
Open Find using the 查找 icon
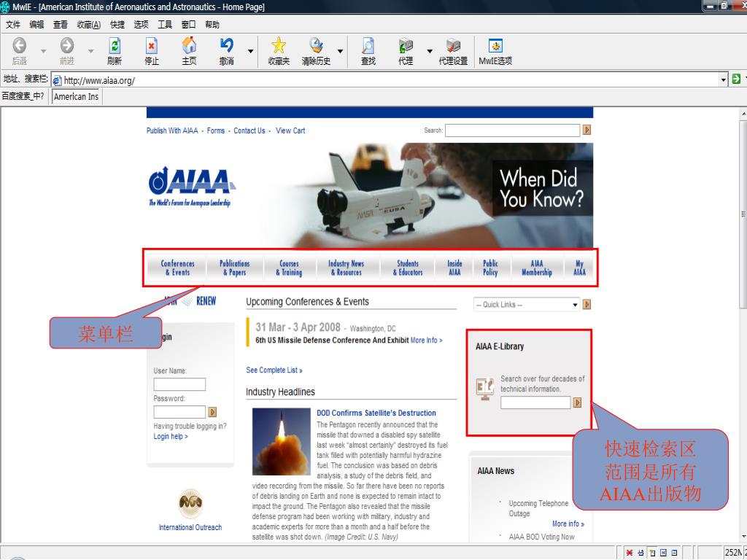pyautogui.click(x=368, y=46)
